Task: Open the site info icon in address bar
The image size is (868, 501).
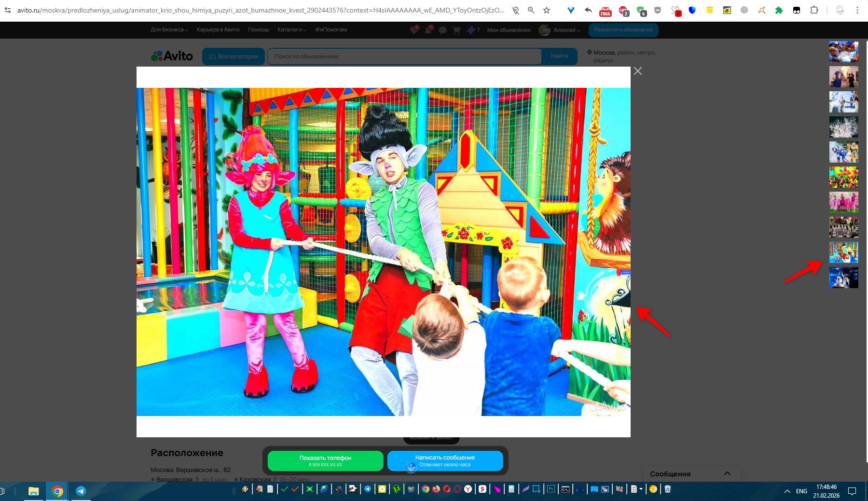Action: point(7,10)
